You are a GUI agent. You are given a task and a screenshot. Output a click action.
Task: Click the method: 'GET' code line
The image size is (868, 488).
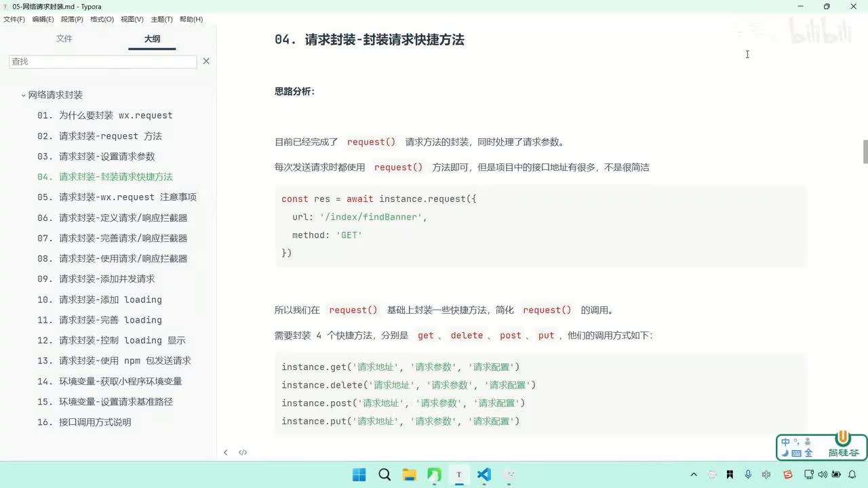(x=327, y=235)
